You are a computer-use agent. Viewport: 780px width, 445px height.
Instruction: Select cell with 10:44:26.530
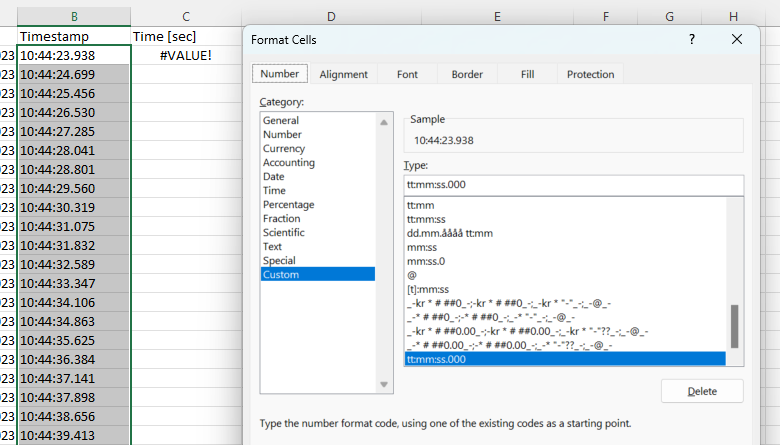pos(74,112)
